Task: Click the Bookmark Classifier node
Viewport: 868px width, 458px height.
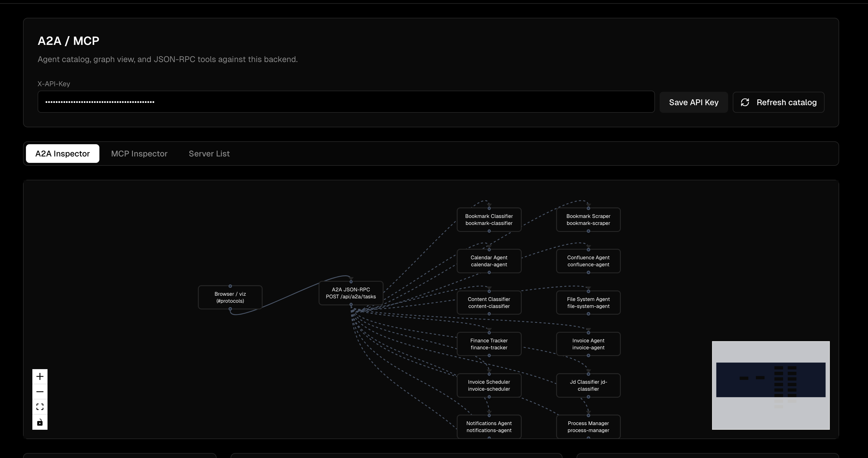Action: tap(489, 220)
